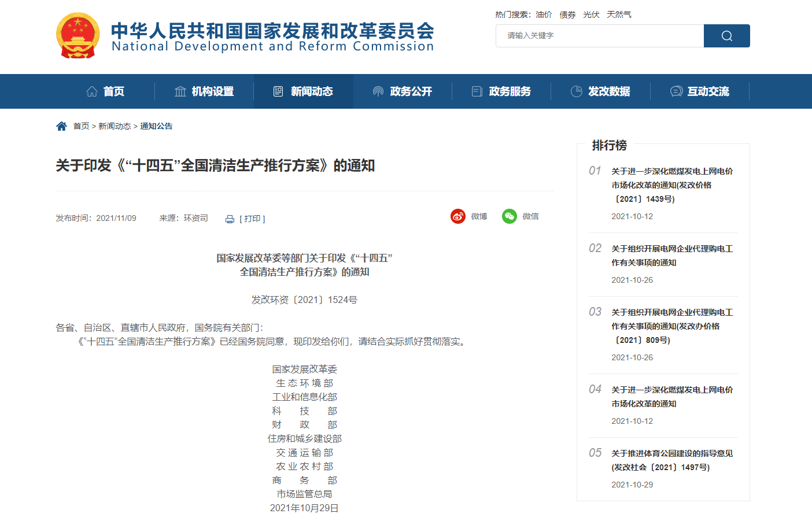
Task: Open ranked article 05 about 体育公园建设
Action: pyautogui.click(x=671, y=460)
